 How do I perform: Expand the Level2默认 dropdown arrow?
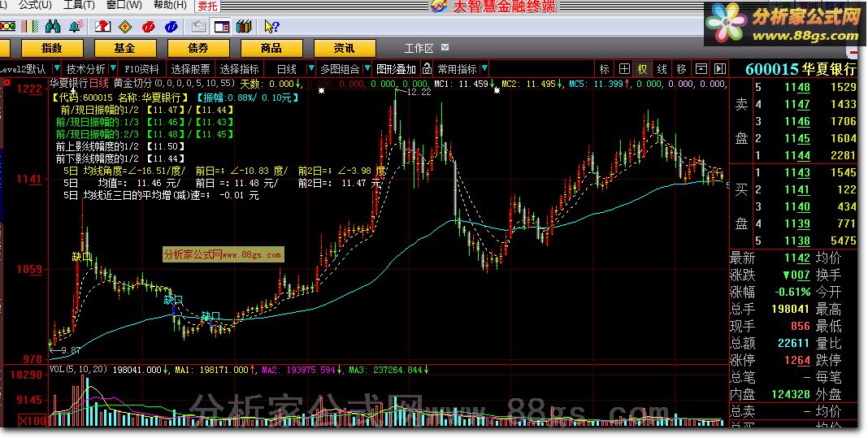[56, 68]
